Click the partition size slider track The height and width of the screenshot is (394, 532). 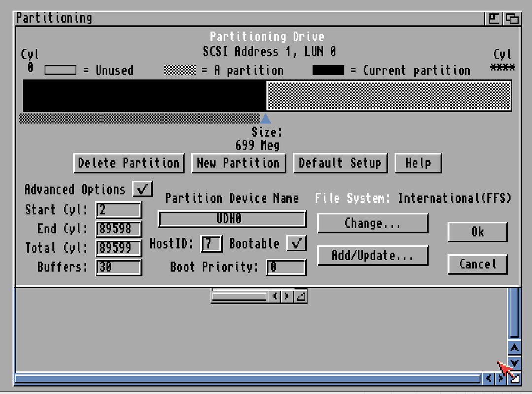click(x=139, y=118)
